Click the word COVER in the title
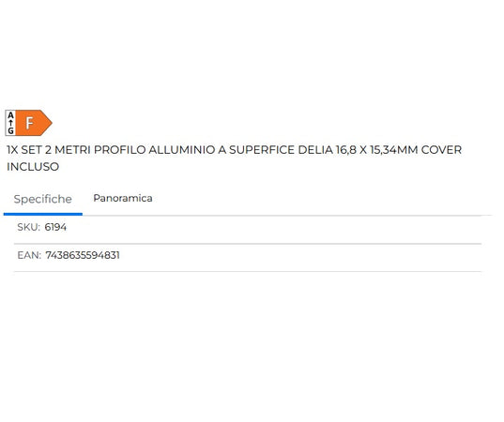 tap(441, 150)
